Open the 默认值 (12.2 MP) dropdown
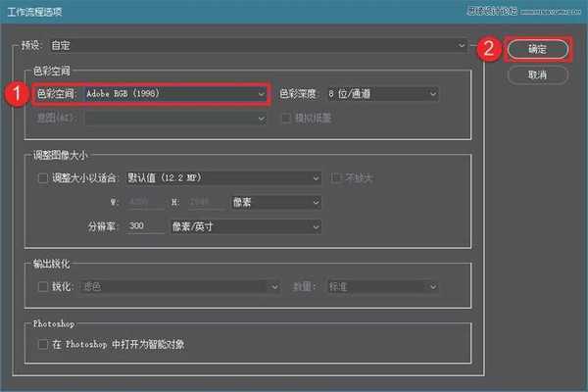Image resolution: width=588 pixels, height=392 pixels. (223, 178)
